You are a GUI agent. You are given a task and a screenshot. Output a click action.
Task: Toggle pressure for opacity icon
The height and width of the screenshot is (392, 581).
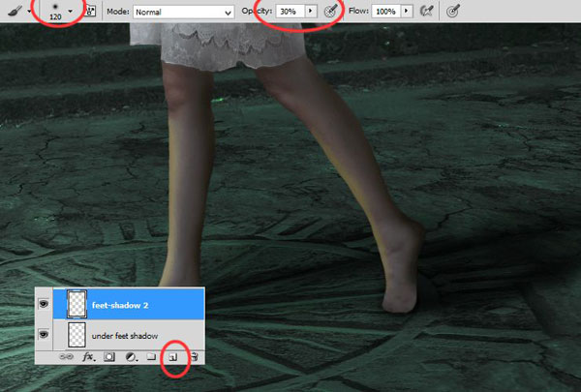pyautogui.click(x=330, y=12)
